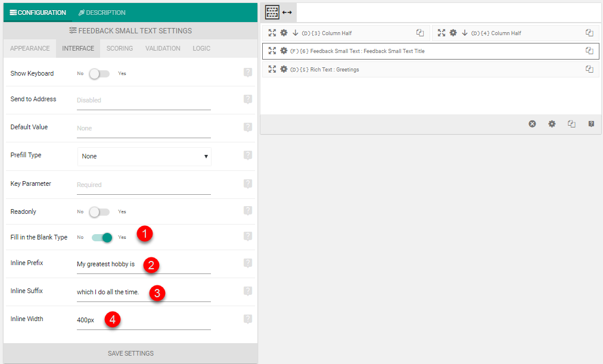This screenshot has height=364, width=603.
Task: Click the down arrow on the first Column Half
Action: click(296, 33)
